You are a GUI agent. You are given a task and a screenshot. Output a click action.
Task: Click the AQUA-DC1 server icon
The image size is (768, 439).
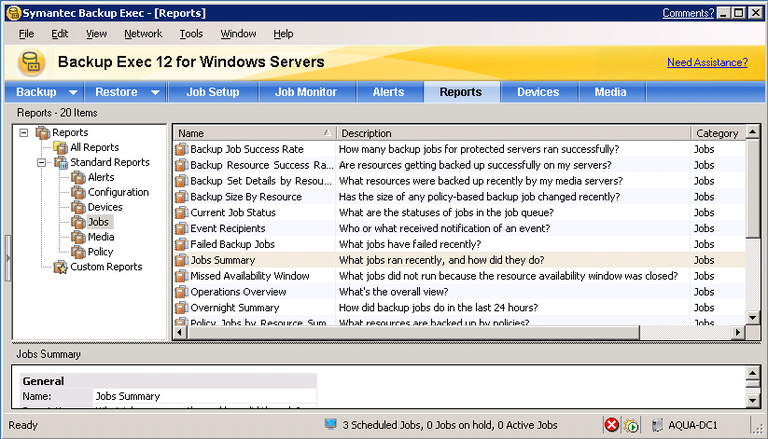click(658, 425)
